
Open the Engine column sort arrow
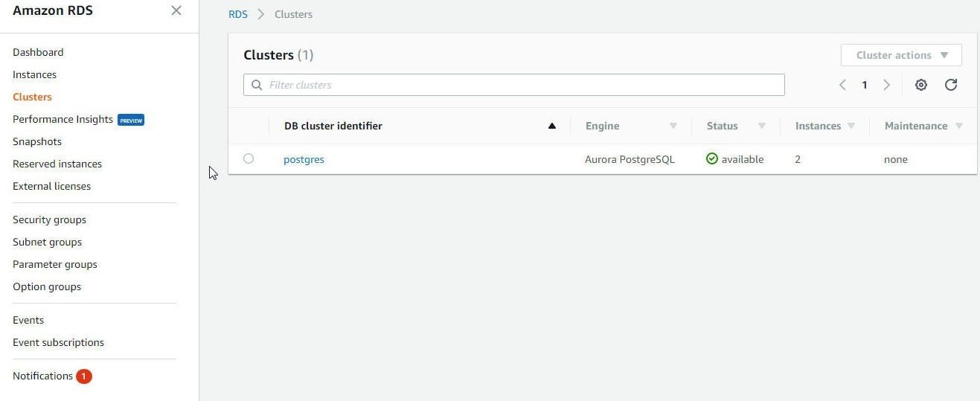673,126
